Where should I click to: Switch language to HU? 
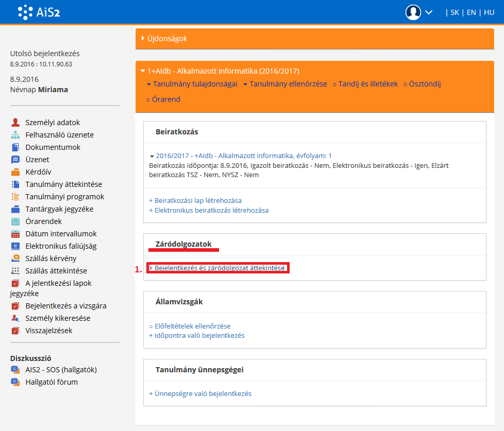coord(489,12)
